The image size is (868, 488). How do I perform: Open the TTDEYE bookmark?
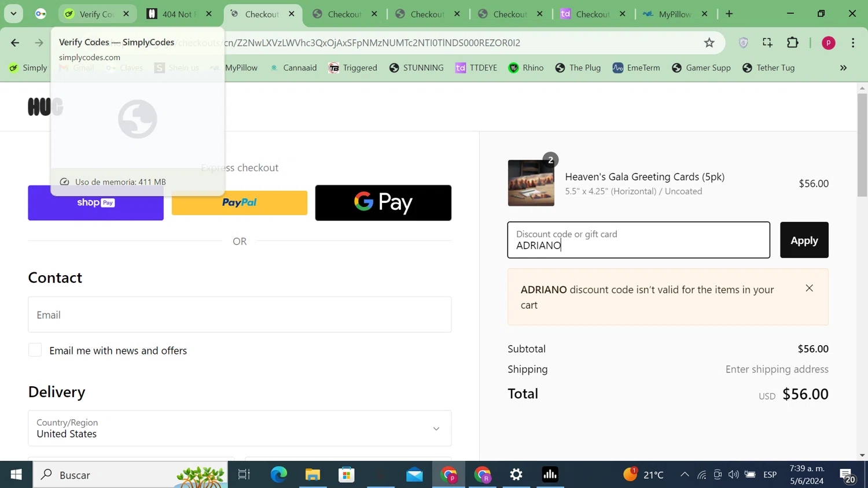(x=477, y=68)
